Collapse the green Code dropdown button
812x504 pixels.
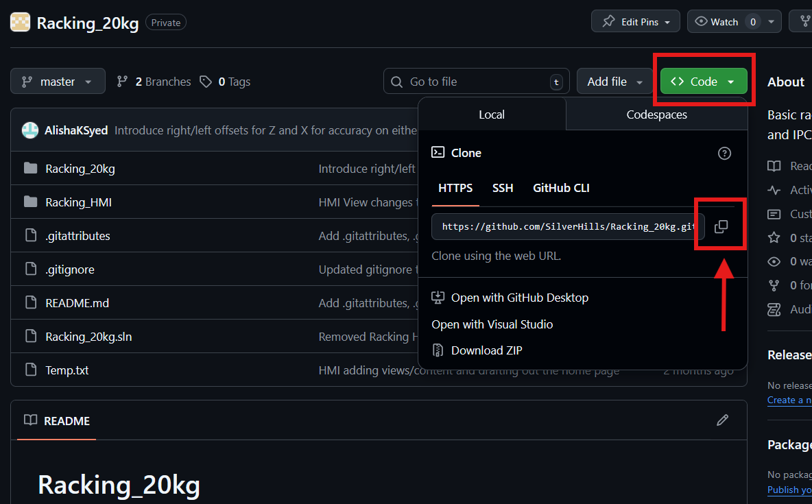[x=703, y=82]
